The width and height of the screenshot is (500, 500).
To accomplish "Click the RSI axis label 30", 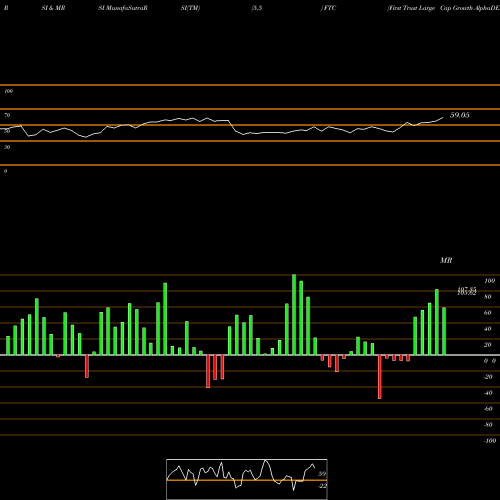I will 7,147.
